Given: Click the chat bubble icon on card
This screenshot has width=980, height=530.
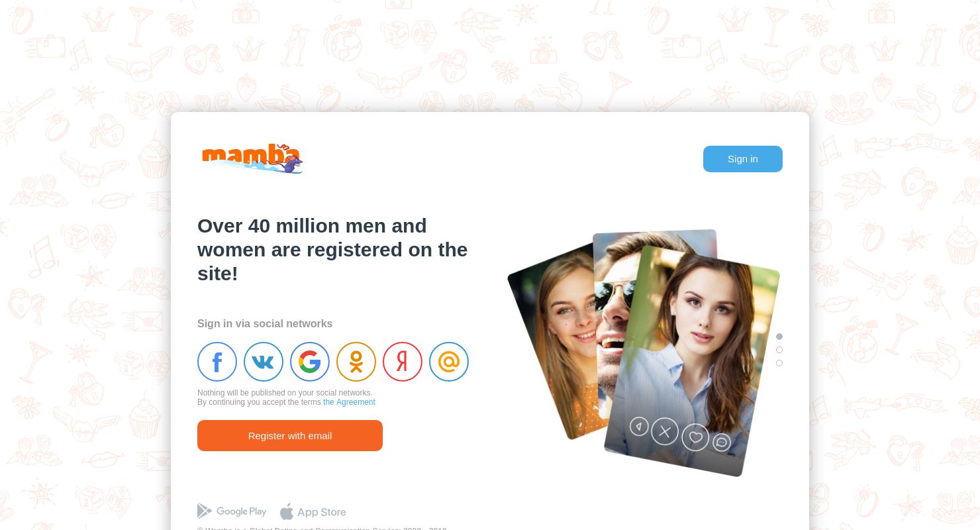Looking at the screenshot, I should coord(722,442).
